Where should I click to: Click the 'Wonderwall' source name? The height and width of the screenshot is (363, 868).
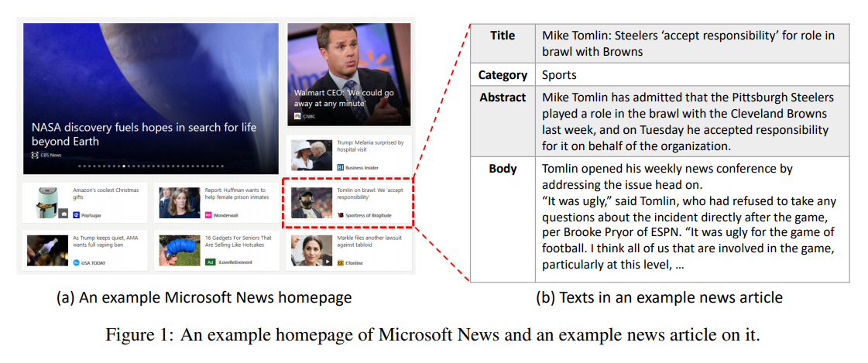pos(226,214)
